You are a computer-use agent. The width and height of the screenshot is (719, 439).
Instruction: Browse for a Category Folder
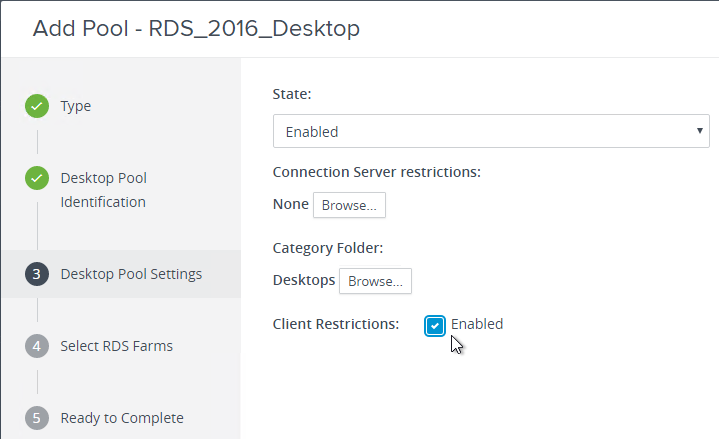[375, 281]
